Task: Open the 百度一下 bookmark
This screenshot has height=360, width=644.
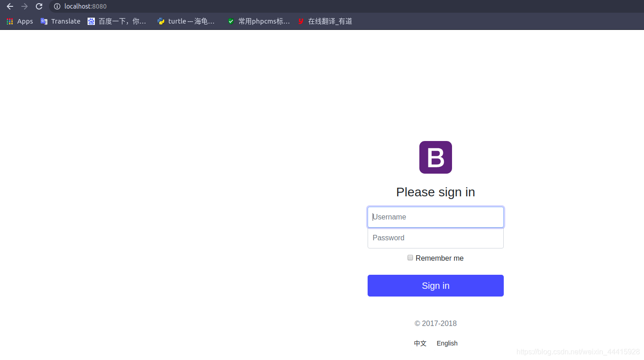Action: (x=117, y=21)
